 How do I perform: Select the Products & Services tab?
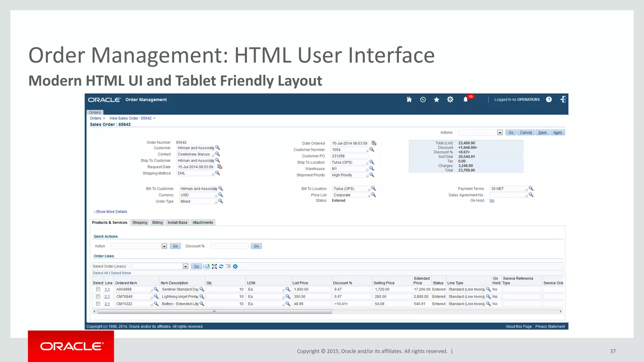coord(109,222)
